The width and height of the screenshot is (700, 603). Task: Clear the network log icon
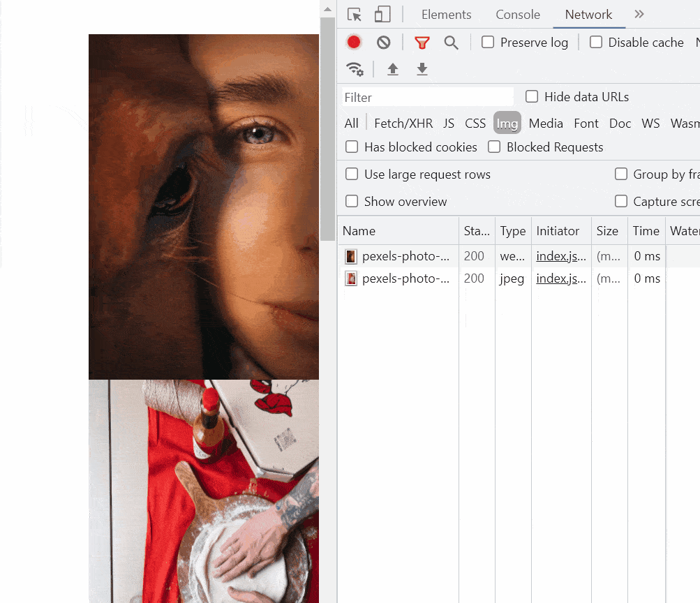[383, 43]
